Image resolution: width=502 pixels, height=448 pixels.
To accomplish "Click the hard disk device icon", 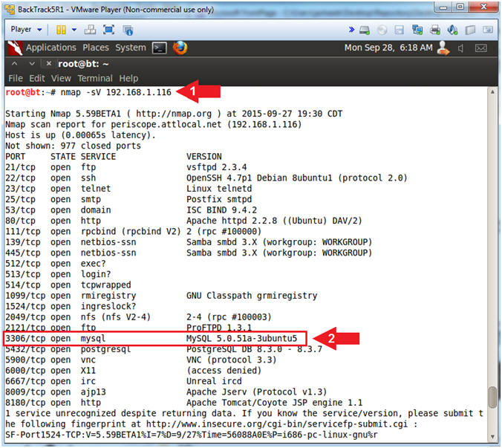I will 365,30.
